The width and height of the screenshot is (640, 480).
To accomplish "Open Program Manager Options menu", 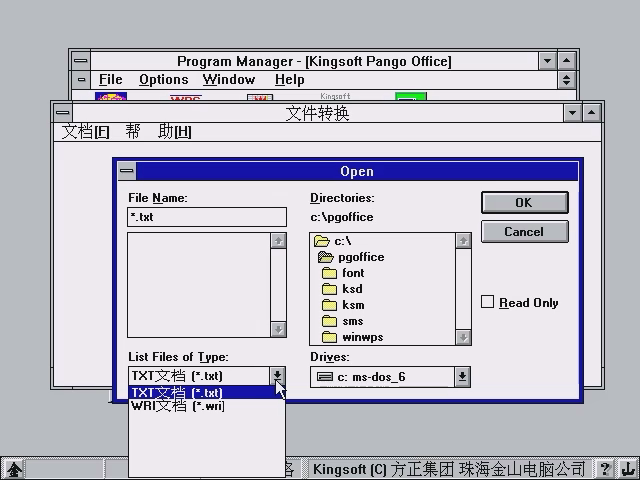I will coord(164,80).
